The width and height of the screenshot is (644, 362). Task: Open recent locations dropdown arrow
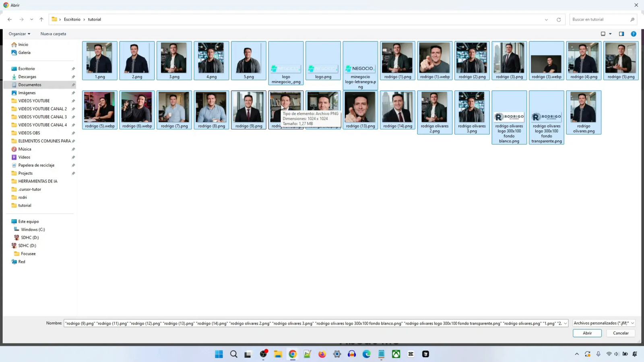pos(31,19)
